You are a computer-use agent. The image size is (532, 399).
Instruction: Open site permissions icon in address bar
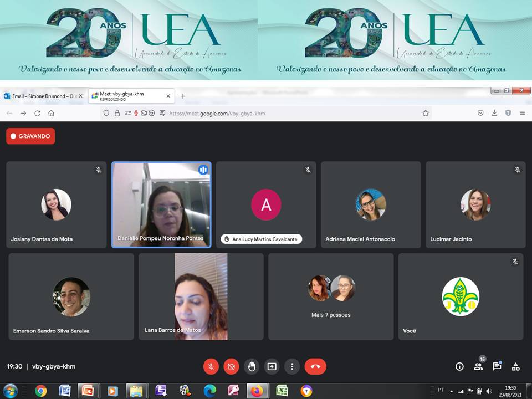[x=128, y=113]
